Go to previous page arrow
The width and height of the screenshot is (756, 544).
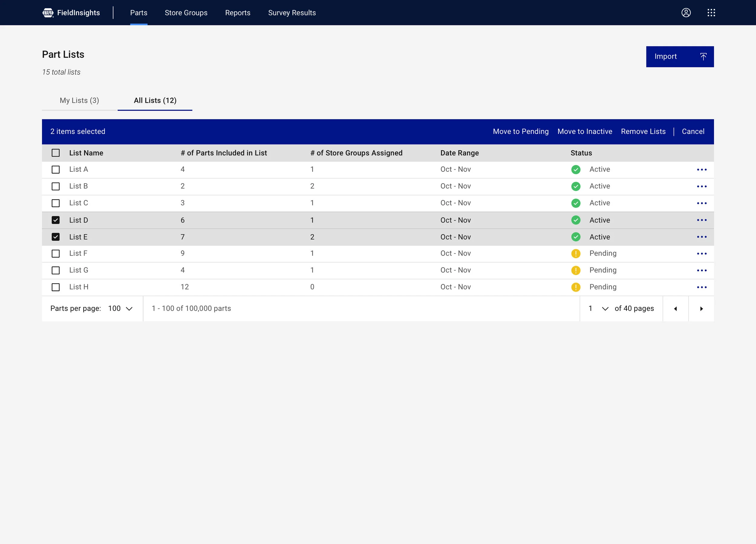pyautogui.click(x=675, y=309)
